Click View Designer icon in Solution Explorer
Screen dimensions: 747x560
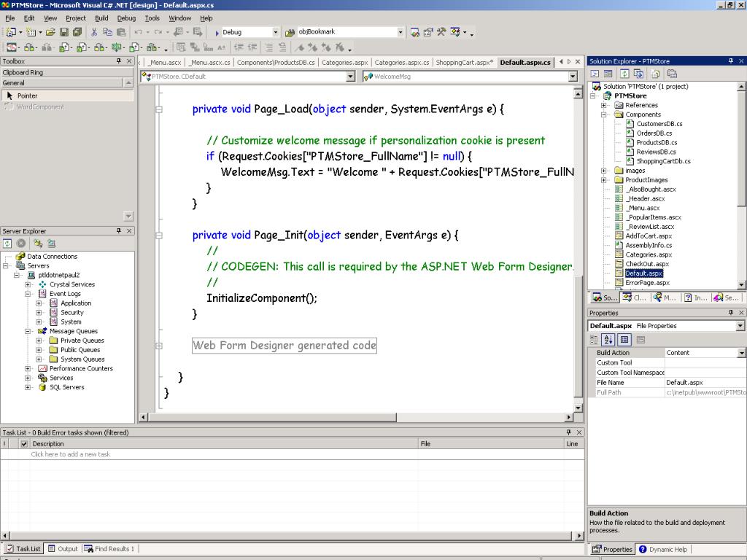[608, 74]
